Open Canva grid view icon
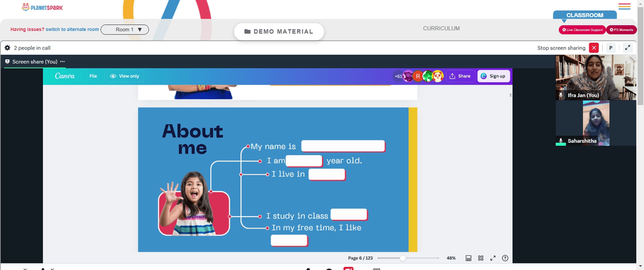Screen dimensions: 644x270 tap(480, 258)
